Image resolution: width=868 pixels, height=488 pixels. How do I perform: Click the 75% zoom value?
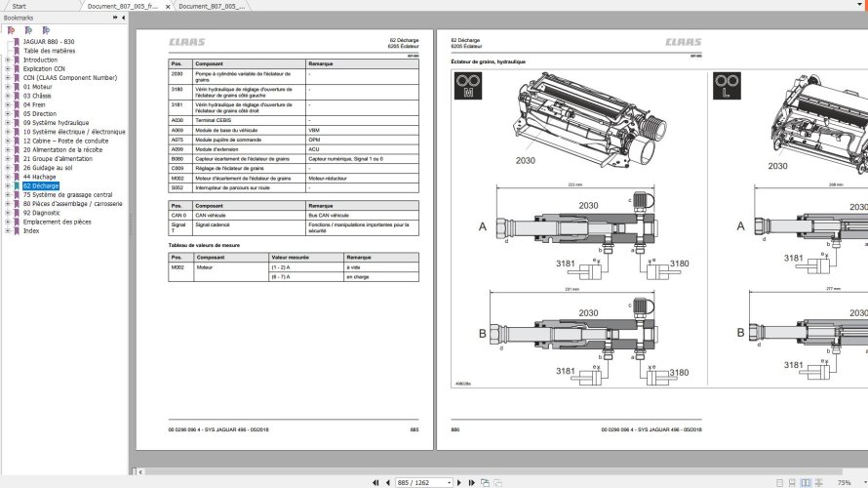[x=845, y=483]
